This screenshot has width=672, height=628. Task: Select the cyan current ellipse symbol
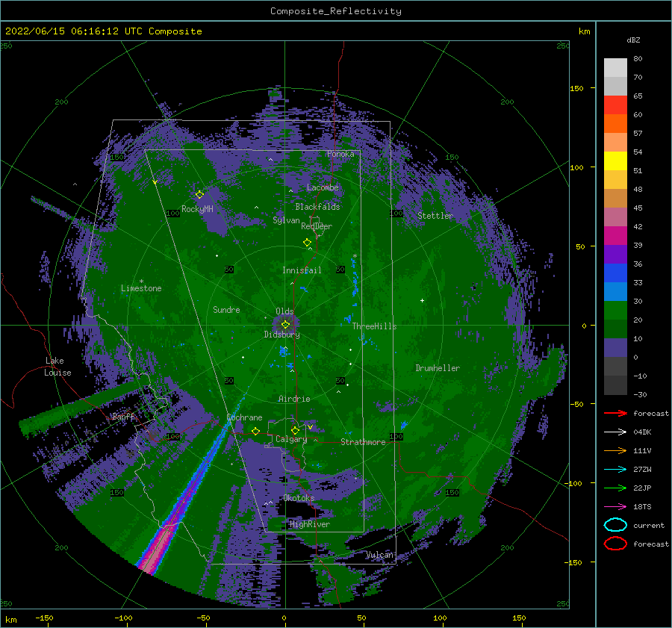[x=615, y=525]
